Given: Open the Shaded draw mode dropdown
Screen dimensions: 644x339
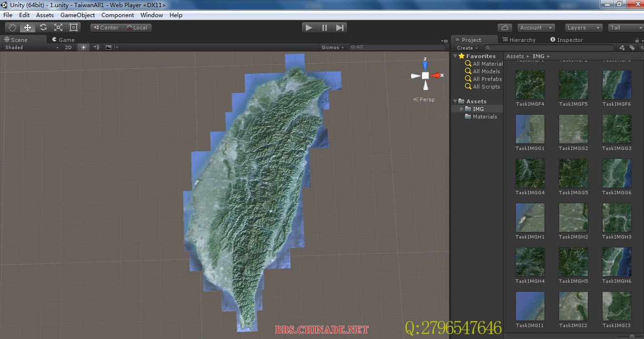Looking at the screenshot, I should click(32, 47).
